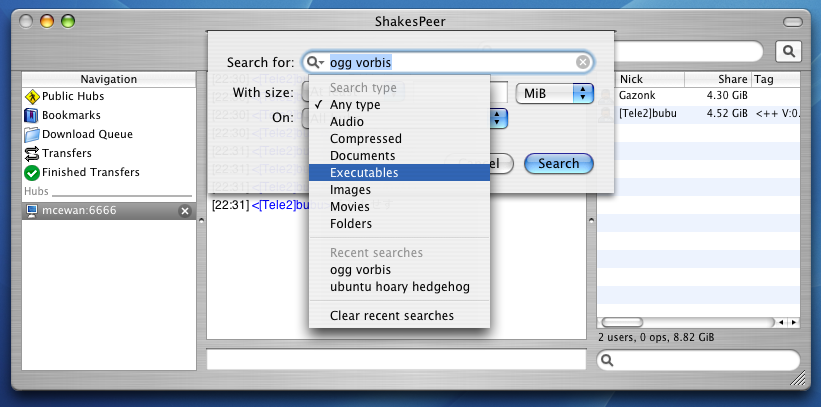Click the Download Queue folder icon
The width and height of the screenshot is (821, 407).
(32, 135)
